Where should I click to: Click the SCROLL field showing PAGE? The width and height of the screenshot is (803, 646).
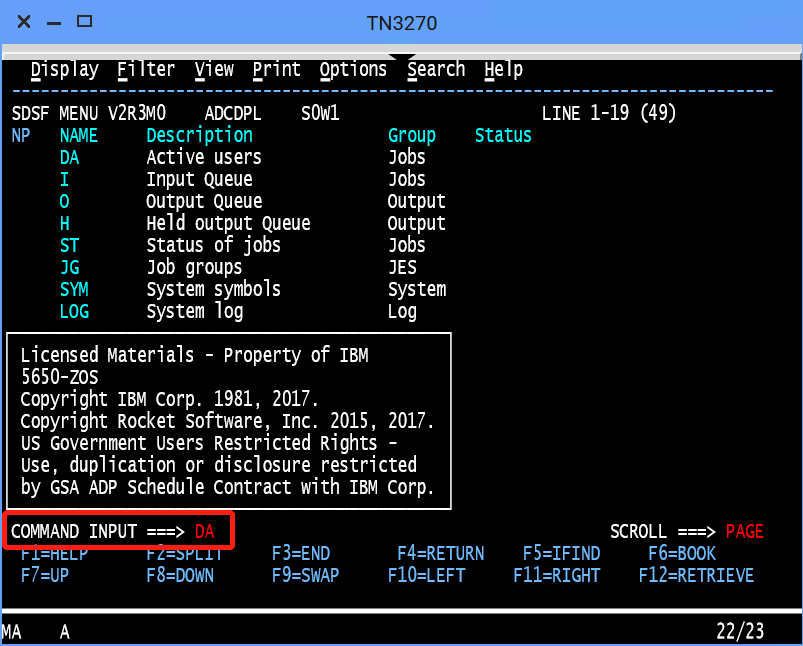744,531
